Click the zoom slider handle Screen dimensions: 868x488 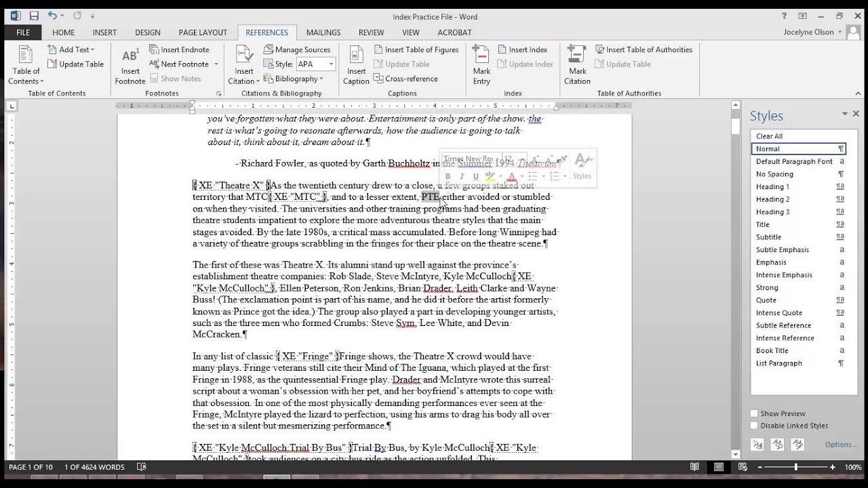pos(795,467)
